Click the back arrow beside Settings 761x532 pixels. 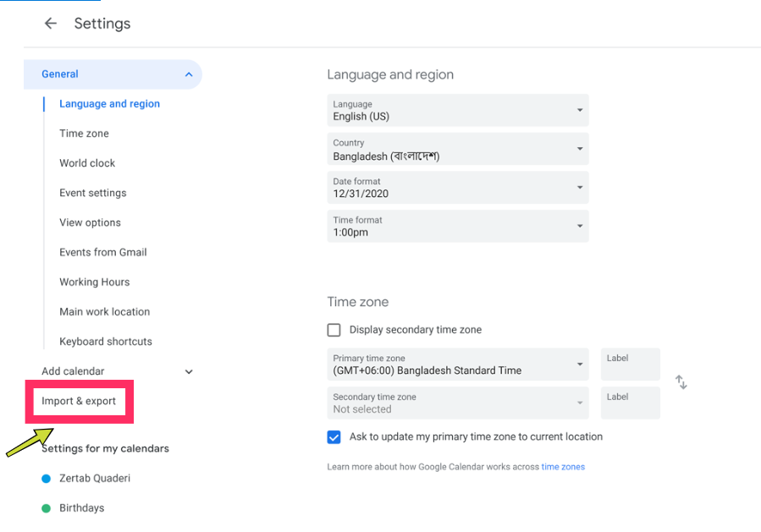(51, 24)
